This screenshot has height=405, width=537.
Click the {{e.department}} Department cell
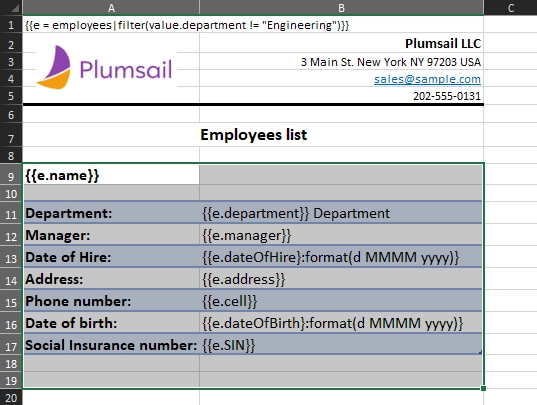[341, 213]
